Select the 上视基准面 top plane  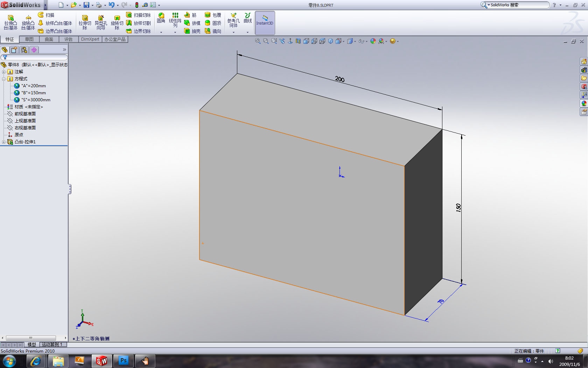pos(21,121)
